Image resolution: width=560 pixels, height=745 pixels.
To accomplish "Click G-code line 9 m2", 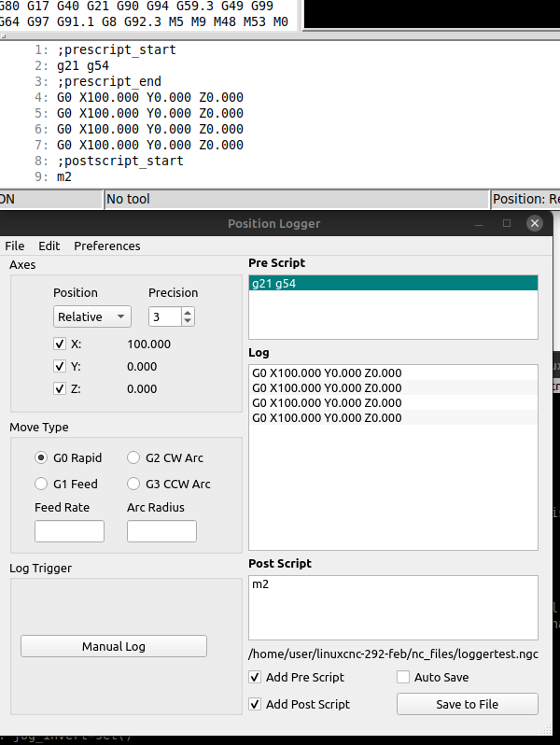I will (x=64, y=176).
